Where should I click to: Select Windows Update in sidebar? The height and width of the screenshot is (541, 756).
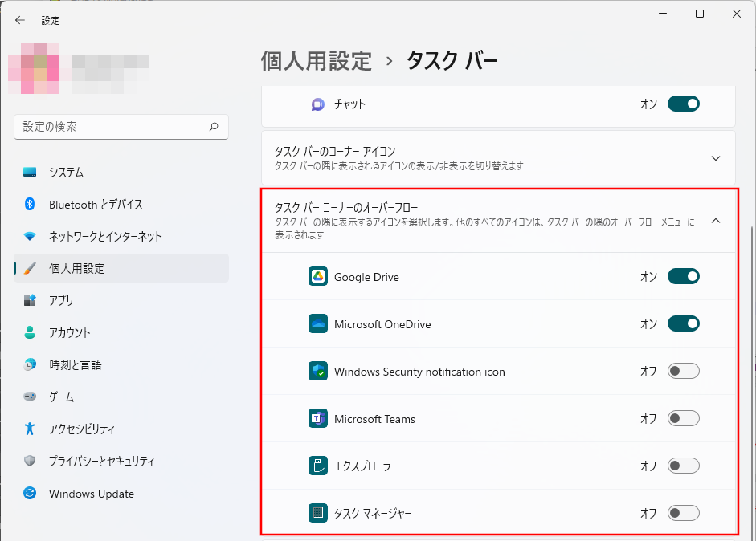point(91,494)
